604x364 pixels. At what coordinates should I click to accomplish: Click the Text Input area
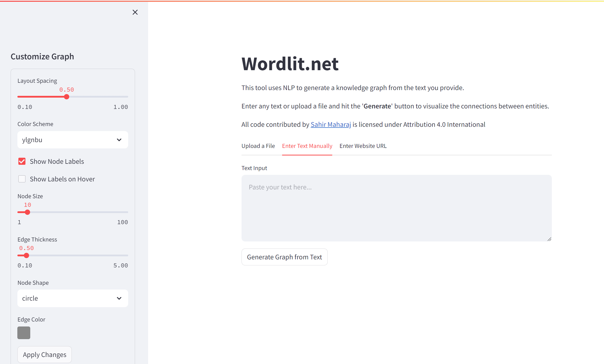396,208
